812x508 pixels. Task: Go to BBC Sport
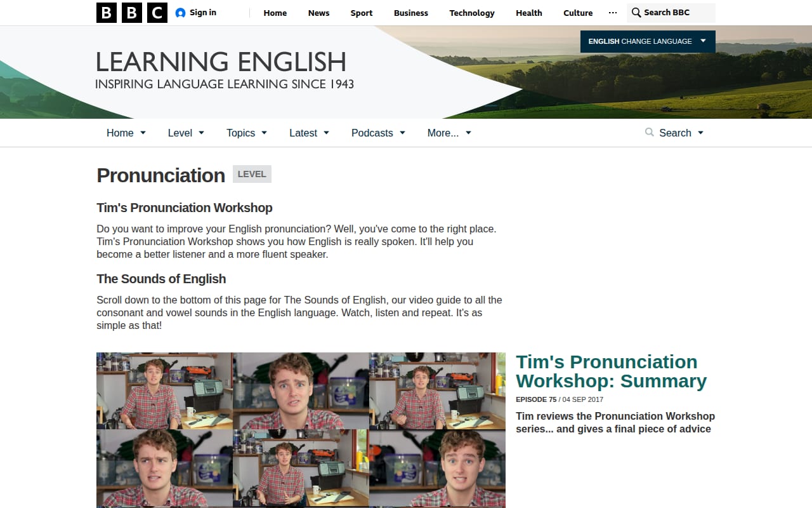click(362, 13)
